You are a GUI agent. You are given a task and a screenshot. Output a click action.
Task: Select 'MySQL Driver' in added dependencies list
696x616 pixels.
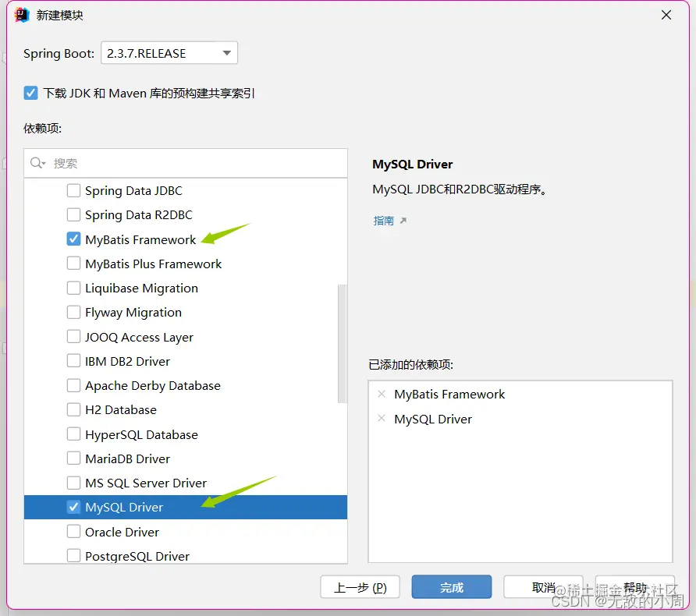coord(433,419)
